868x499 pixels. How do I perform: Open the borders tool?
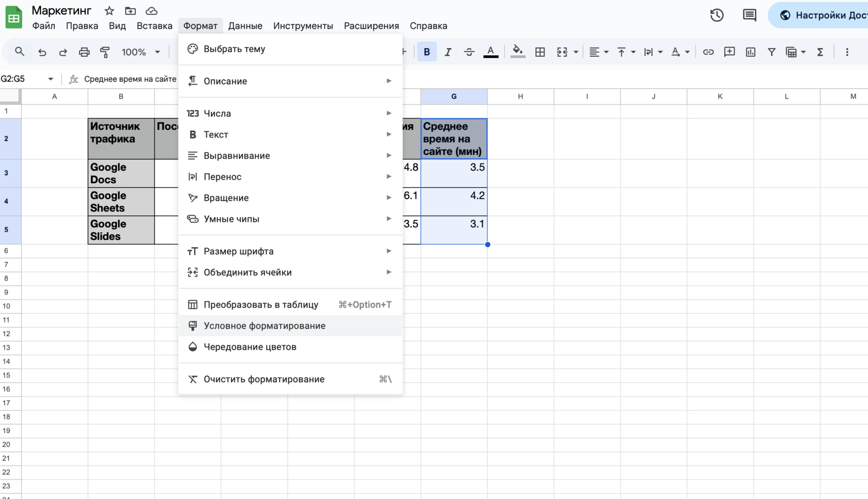tap(540, 52)
